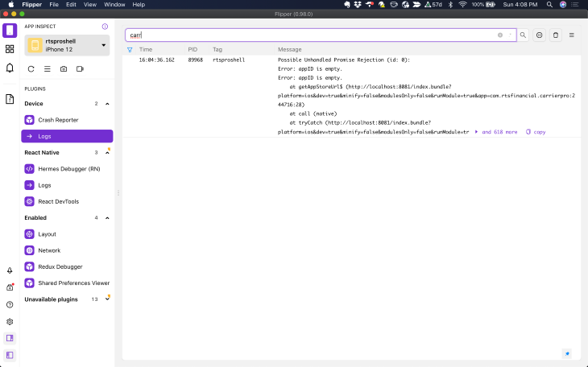Open Flipper settings gear icon
Image resolution: width=588 pixels, height=367 pixels.
click(10, 321)
